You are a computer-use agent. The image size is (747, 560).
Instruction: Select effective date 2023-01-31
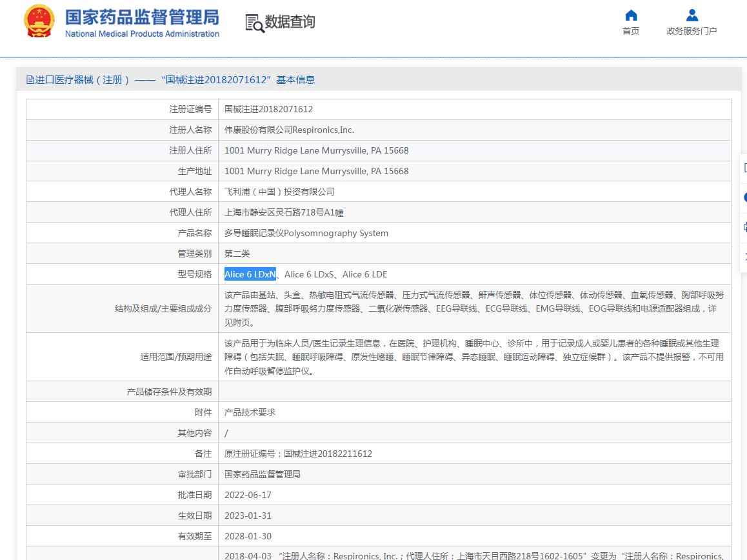coord(248,515)
